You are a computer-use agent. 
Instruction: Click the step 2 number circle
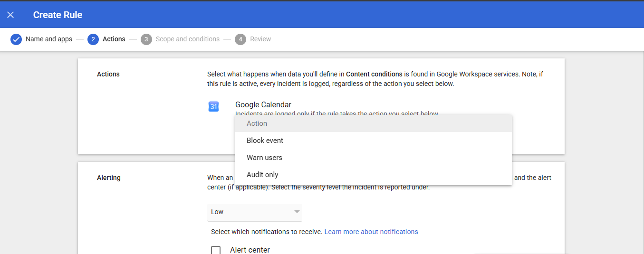(x=93, y=39)
